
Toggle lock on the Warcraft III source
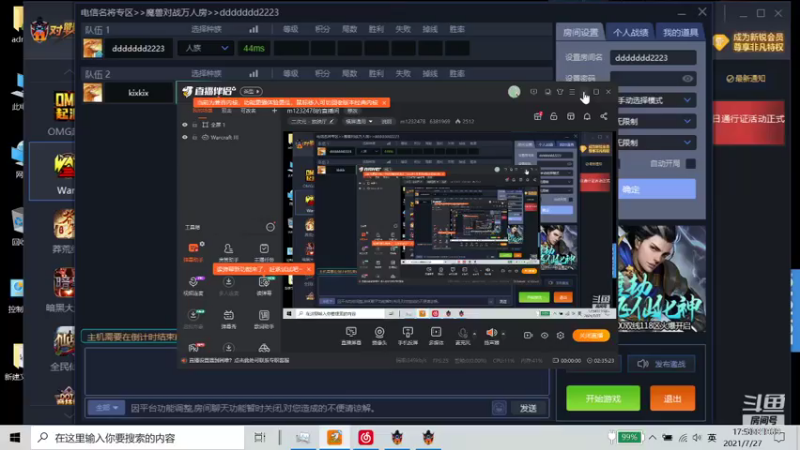[x=194, y=137]
